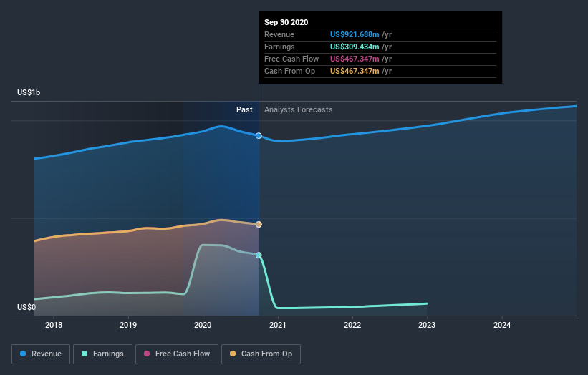The height and width of the screenshot is (375, 588).
Task: Click the Earnings row label in tooltip
Action: [x=279, y=47]
